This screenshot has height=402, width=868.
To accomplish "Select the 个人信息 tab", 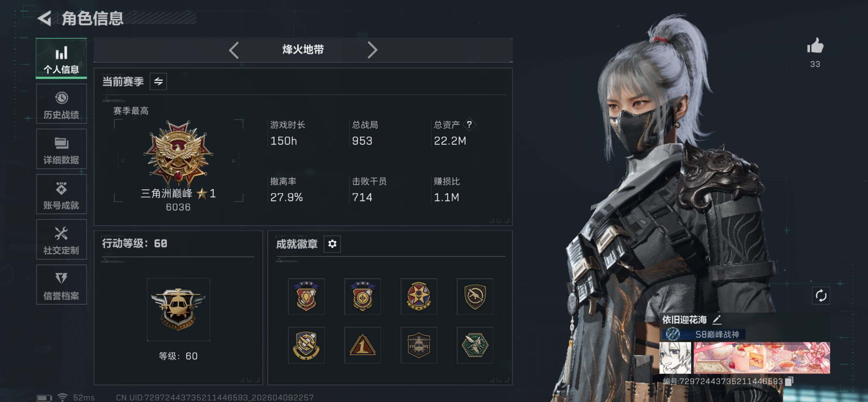I will pyautogui.click(x=61, y=58).
